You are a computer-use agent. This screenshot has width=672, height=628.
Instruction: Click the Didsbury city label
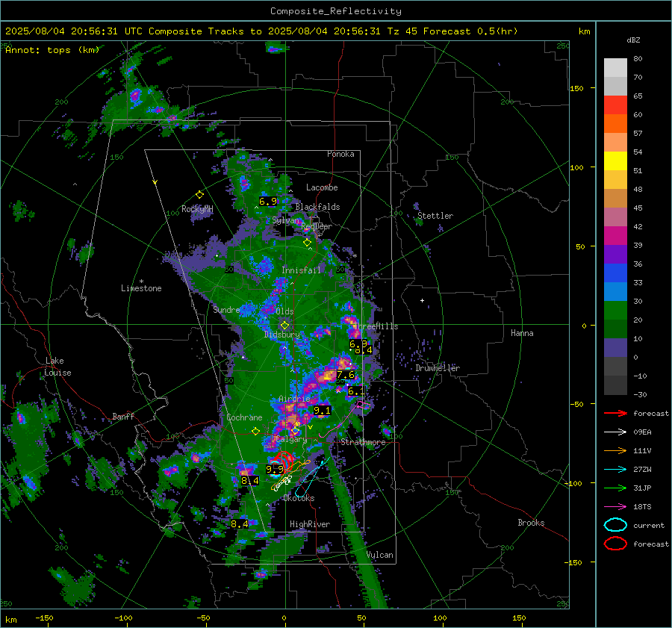[x=281, y=335]
